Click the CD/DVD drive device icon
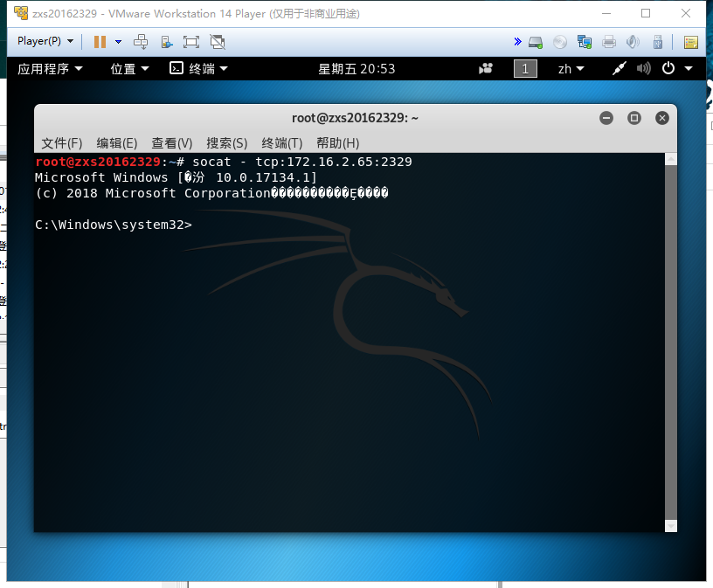 coord(560,42)
